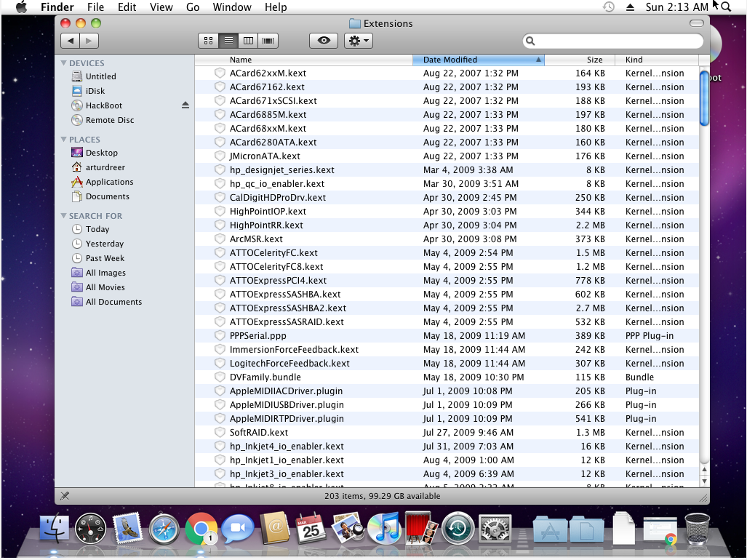This screenshot has height=560, width=747.
Task: Open the View menu
Action: [161, 7]
